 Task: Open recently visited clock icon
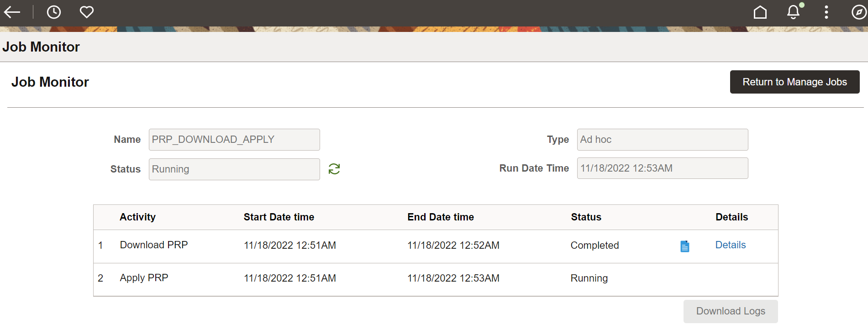tap(54, 12)
